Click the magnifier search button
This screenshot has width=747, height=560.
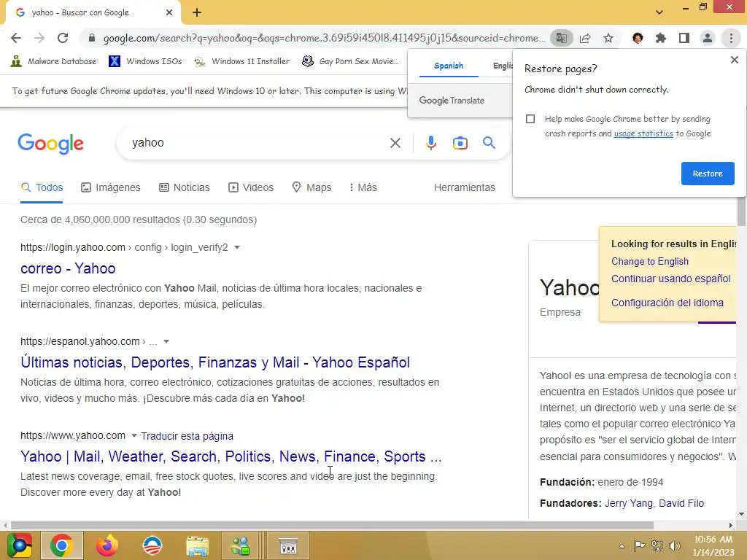pos(489,142)
